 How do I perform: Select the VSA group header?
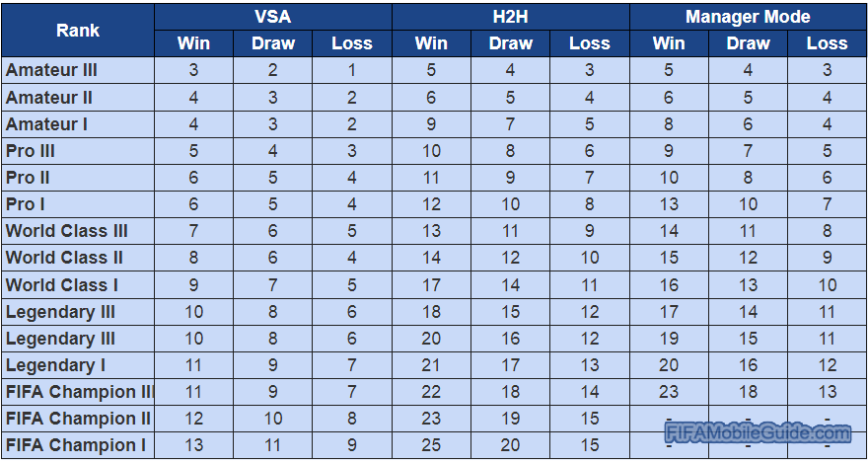[273, 17]
